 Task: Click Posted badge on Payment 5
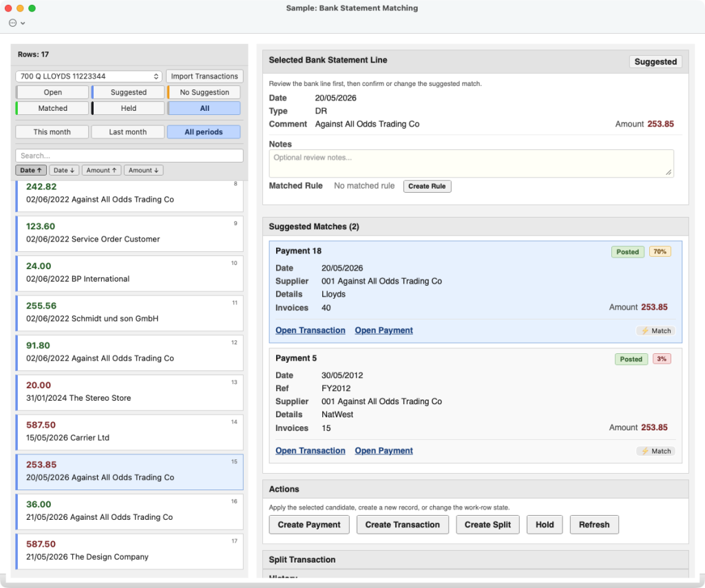(x=631, y=359)
